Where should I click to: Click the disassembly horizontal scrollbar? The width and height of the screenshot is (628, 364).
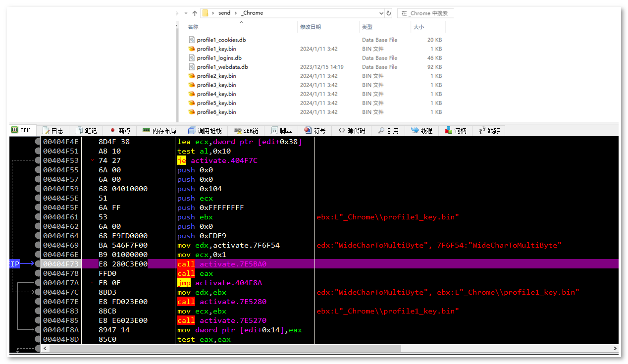(x=223, y=349)
